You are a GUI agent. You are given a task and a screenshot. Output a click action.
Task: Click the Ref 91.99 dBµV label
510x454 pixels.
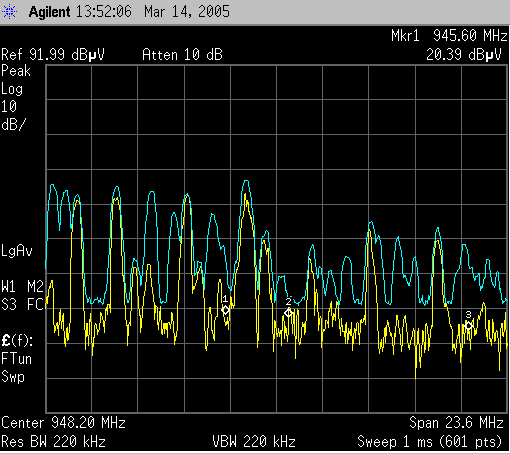pyautogui.click(x=53, y=54)
